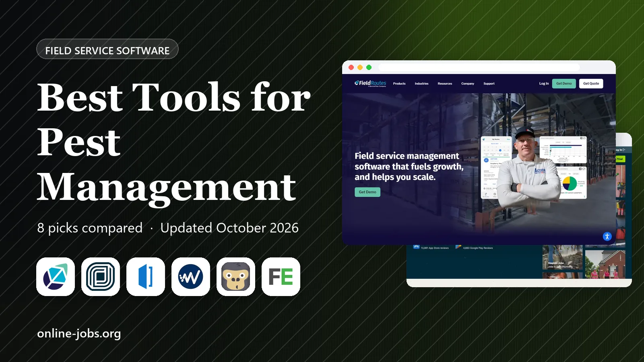Click the green maximize window dot

(369, 68)
